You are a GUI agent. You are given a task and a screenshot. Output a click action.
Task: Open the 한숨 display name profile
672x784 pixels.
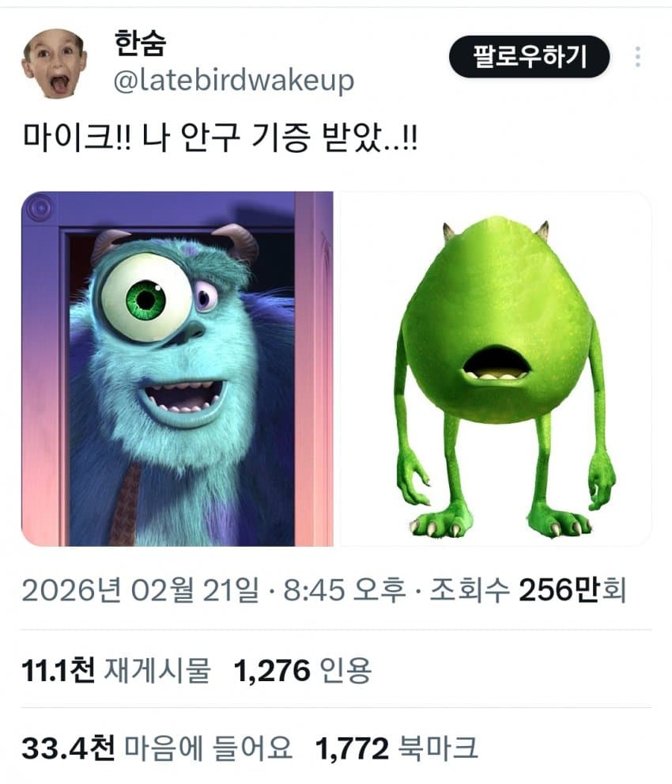click(140, 43)
